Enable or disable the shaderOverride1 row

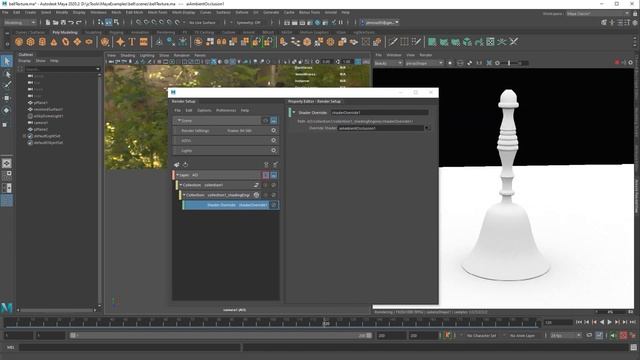tap(273, 205)
